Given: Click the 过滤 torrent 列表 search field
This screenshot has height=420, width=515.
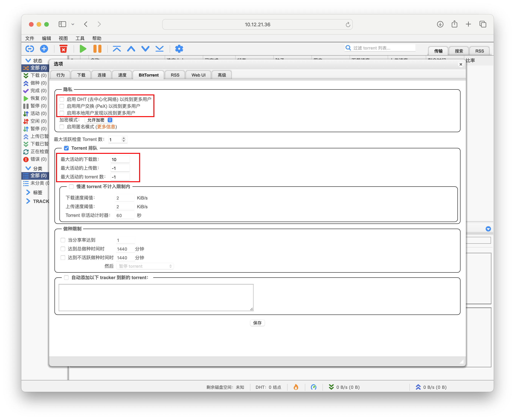Looking at the screenshot, I should (x=380, y=48).
